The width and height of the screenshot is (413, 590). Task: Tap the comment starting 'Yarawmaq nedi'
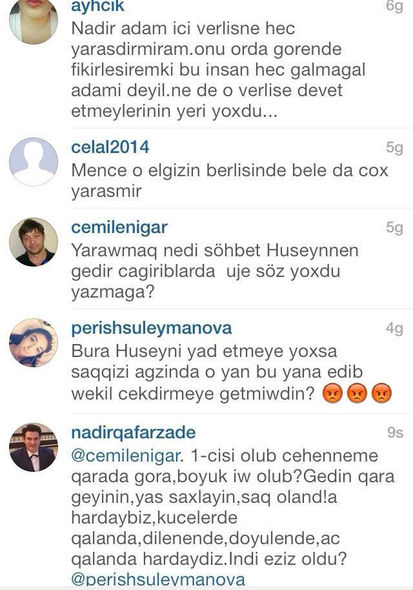pyautogui.click(x=215, y=271)
